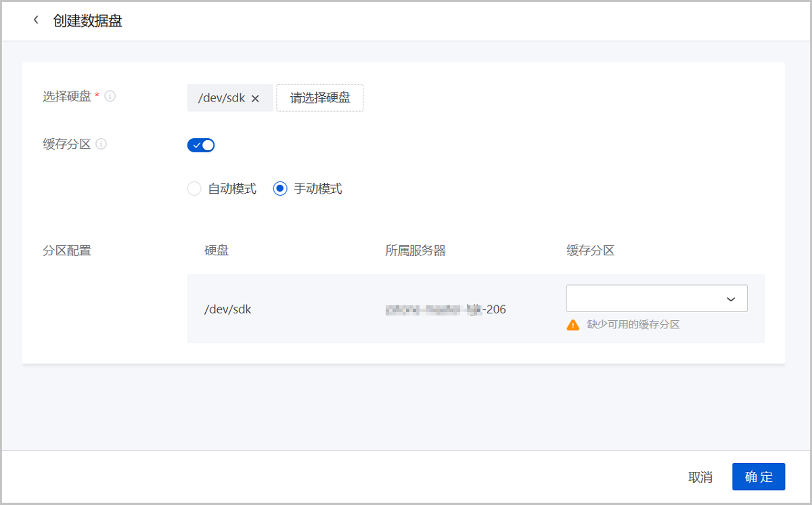Viewport: 812px width, 505px height.
Task: Click the 缓存分区 column header
Action: 590,250
